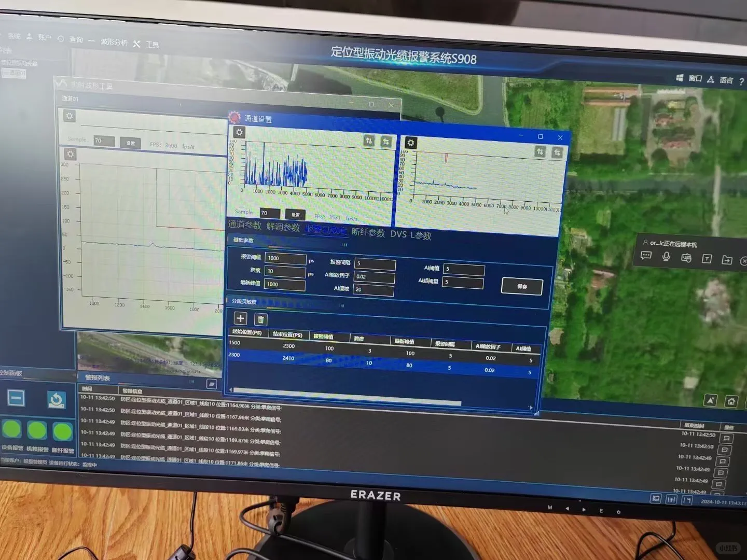Switch to the 断纤参数 tab
This screenshot has width=747, height=560.
click(368, 232)
